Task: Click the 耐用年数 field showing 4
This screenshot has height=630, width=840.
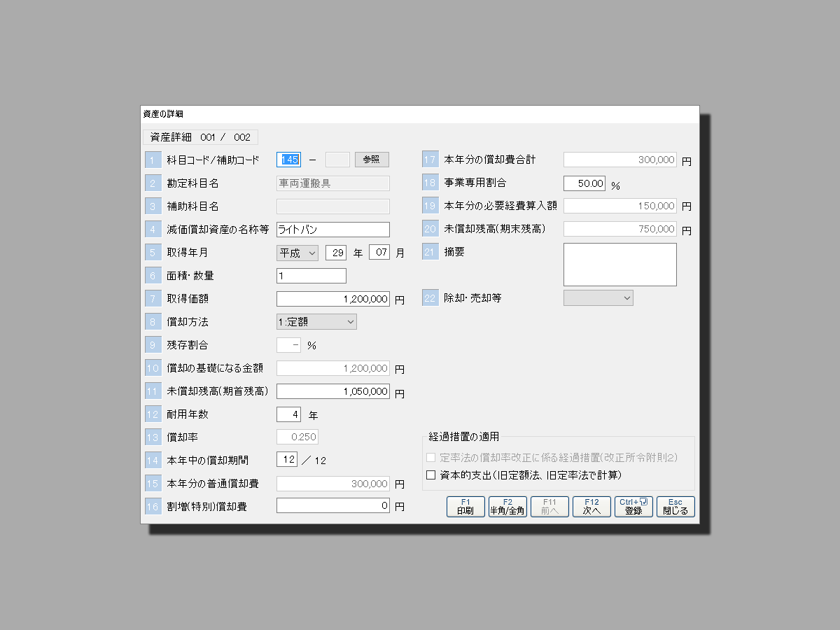Action: pyautogui.click(x=288, y=414)
